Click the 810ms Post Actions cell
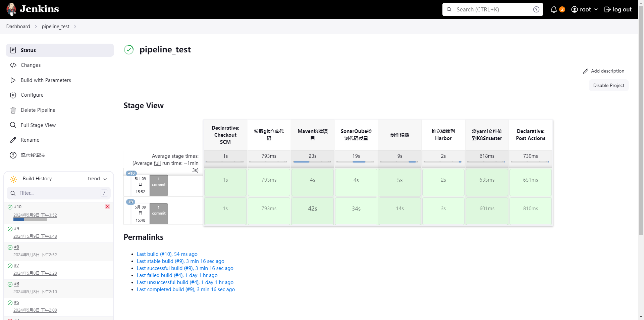This screenshot has width=644, height=320. [x=530, y=211]
